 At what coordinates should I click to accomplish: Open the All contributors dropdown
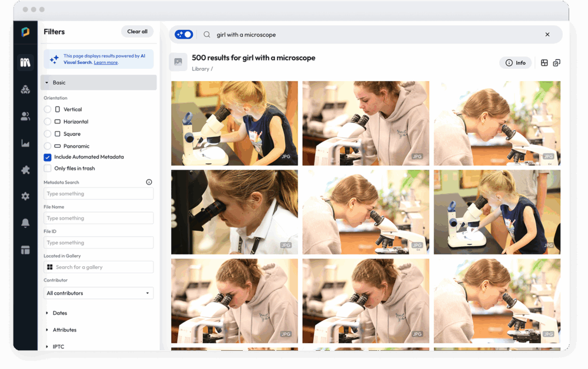coord(99,293)
